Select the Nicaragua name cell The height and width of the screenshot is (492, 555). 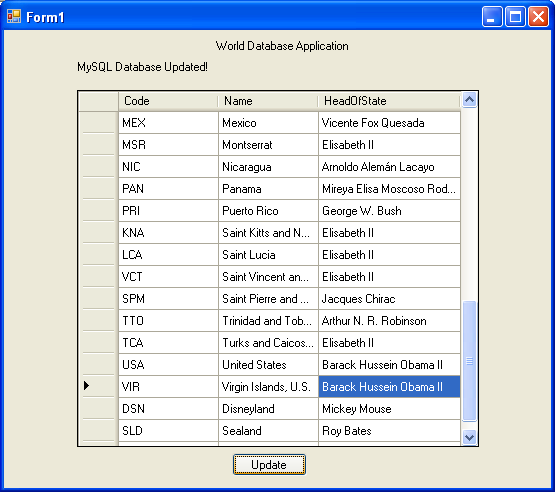tap(268, 167)
